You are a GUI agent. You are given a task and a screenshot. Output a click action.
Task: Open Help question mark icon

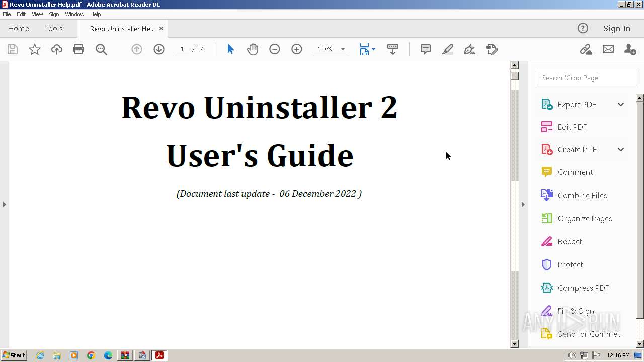(583, 29)
